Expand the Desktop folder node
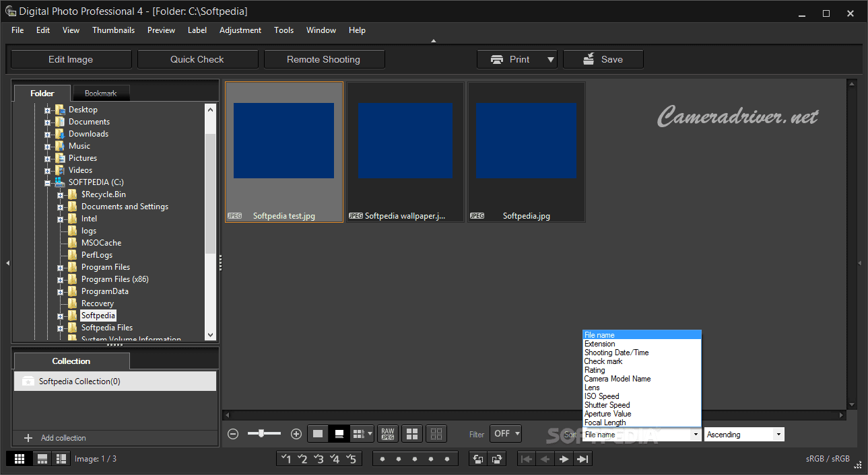Image resolution: width=868 pixels, height=475 pixels. (48, 110)
